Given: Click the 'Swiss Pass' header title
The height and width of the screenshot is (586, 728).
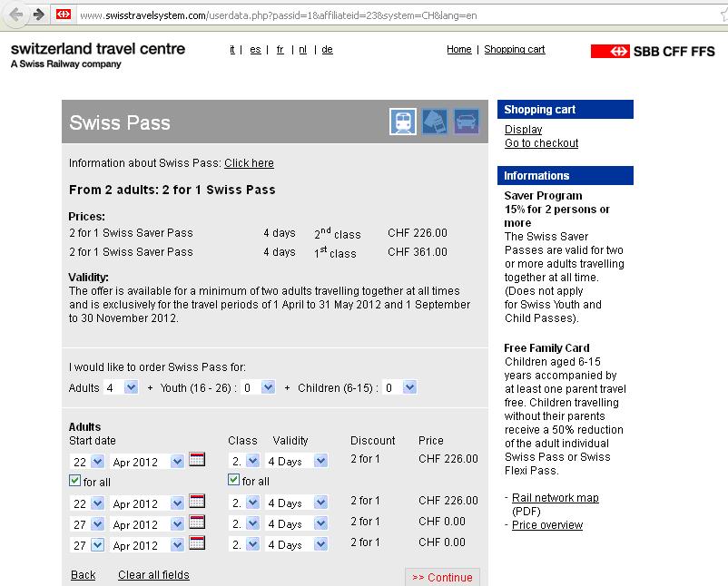Looking at the screenshot, I should click(120, 122).
